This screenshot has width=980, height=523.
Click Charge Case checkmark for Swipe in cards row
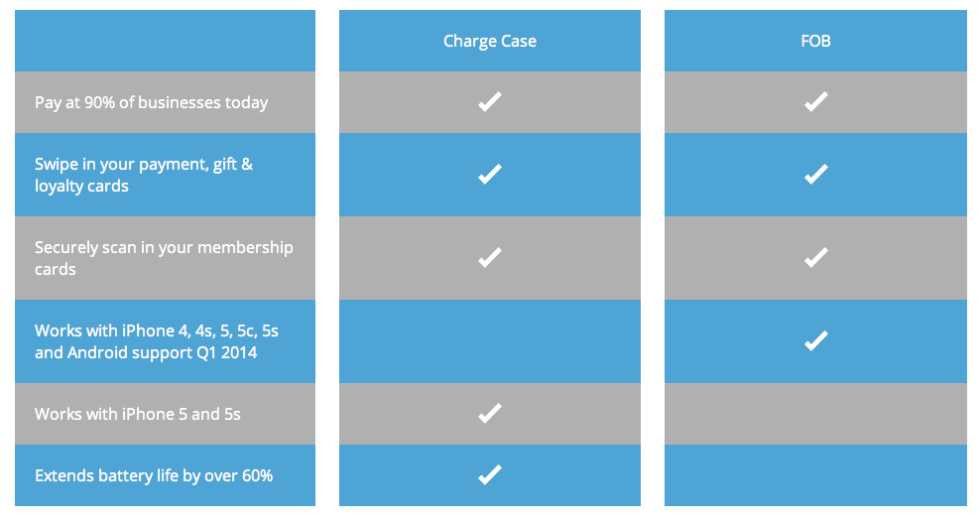tap(489, 174)
